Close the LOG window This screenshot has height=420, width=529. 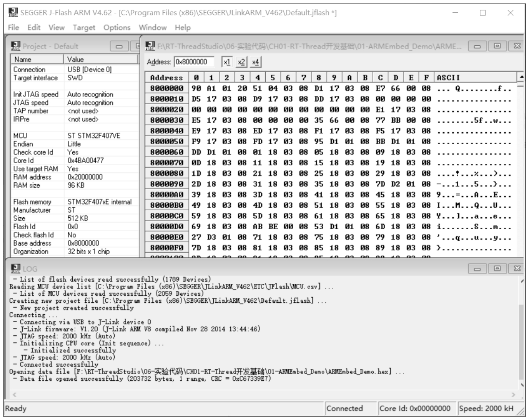pyautogui.click(x=517, y=269)
